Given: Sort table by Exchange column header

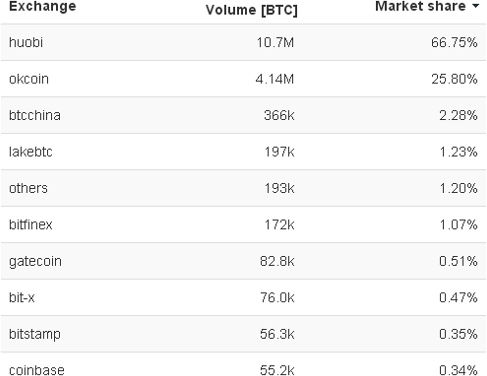Looking at the screenshot, I should 42,7.
